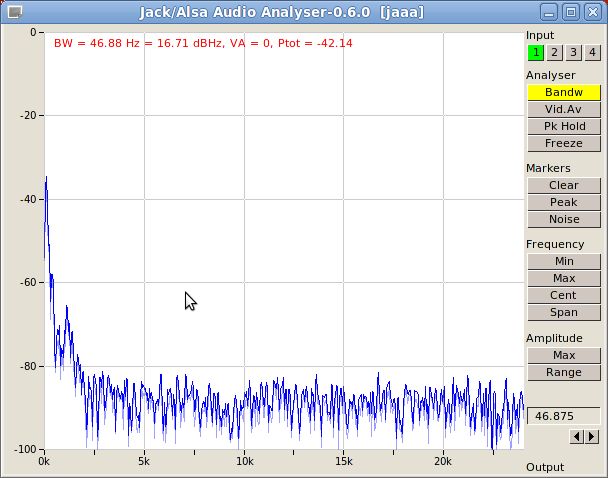This screenshot has height=478, width=608.
Task: Select Frequency Min setting
Action: point(564,261)
